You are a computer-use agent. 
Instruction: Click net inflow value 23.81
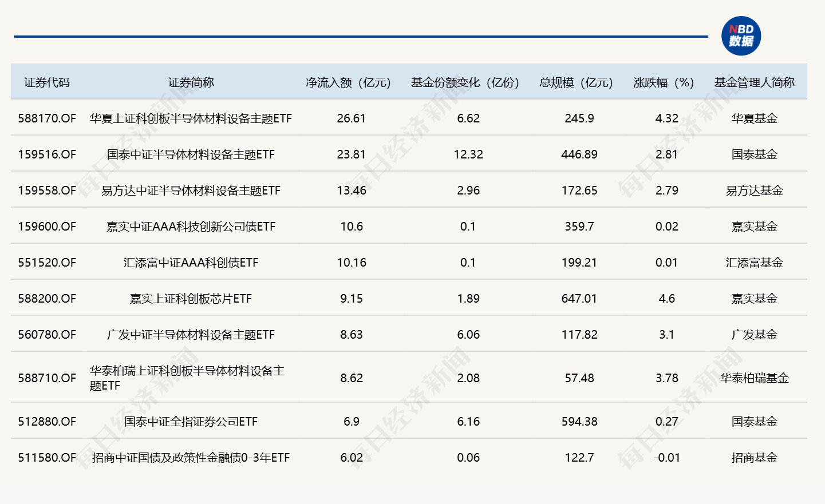352,154
